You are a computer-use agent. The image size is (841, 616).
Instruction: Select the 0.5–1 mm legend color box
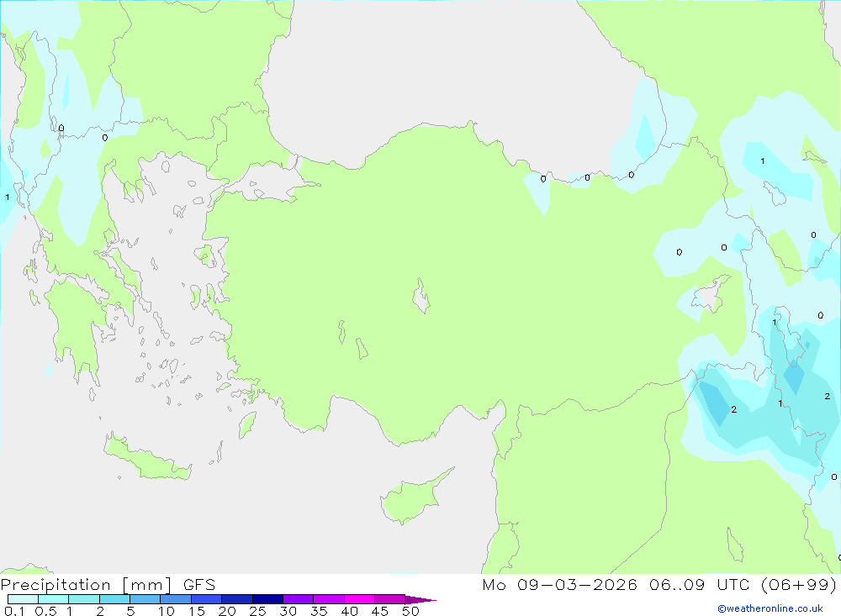coord(54,599)
